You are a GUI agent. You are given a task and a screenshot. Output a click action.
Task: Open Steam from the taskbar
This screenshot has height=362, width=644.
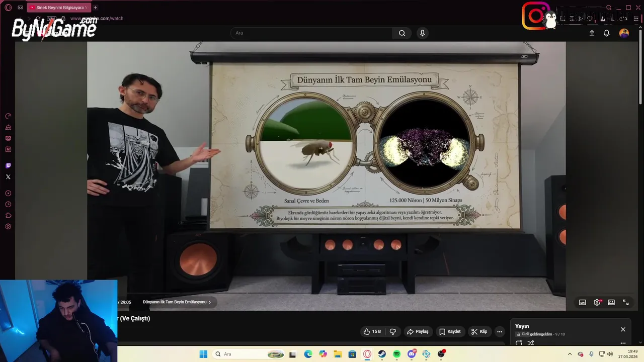point(382,354)
